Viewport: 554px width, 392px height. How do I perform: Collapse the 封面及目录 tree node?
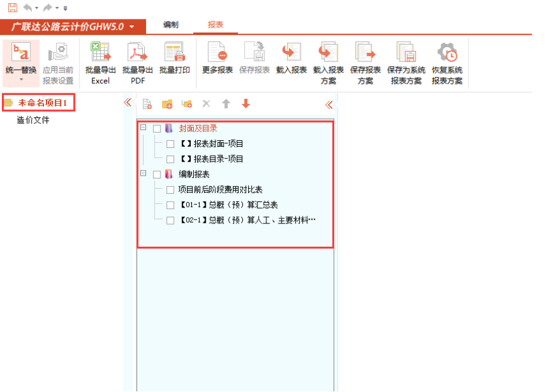coord(143,128)
